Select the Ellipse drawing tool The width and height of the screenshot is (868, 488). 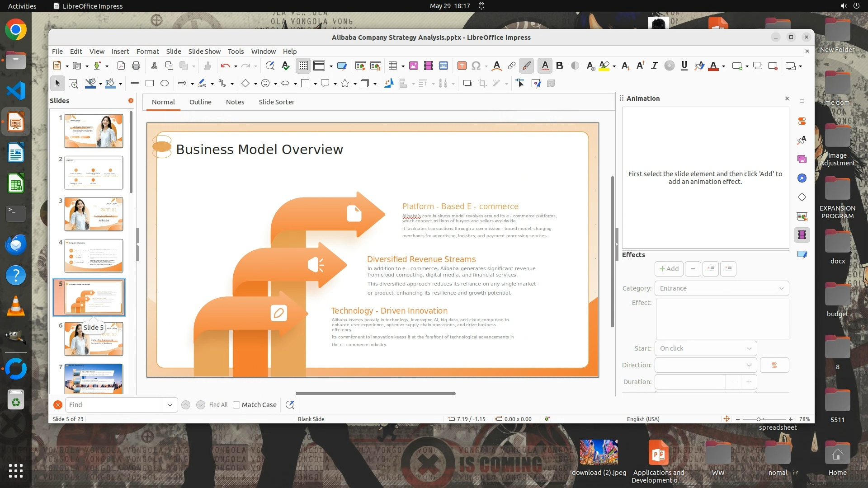165,83
